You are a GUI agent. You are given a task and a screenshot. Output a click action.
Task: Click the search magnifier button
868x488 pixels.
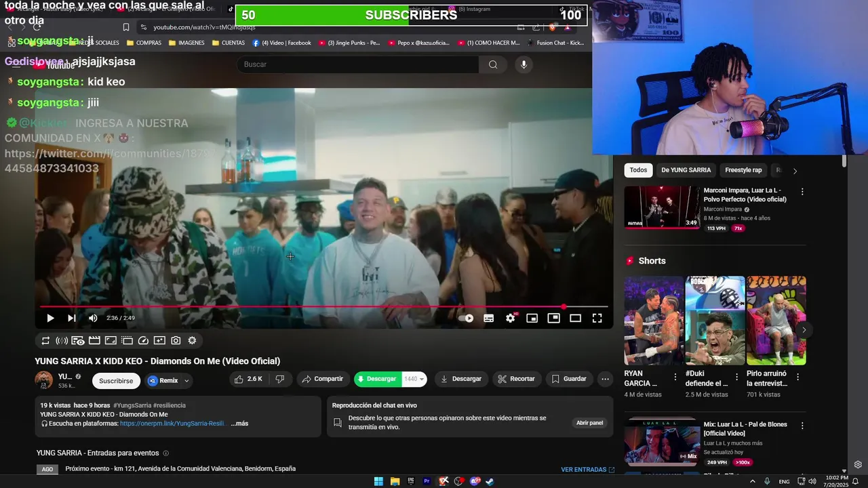493,64
